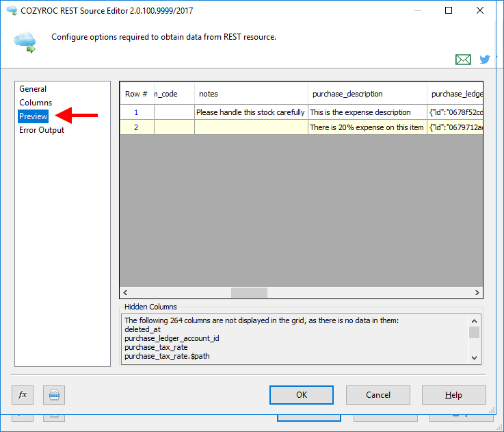Viewport: 504px width, 432px height.
Task: Click the purchase_tax_rate hidden column entry
Action: [156, 347]
